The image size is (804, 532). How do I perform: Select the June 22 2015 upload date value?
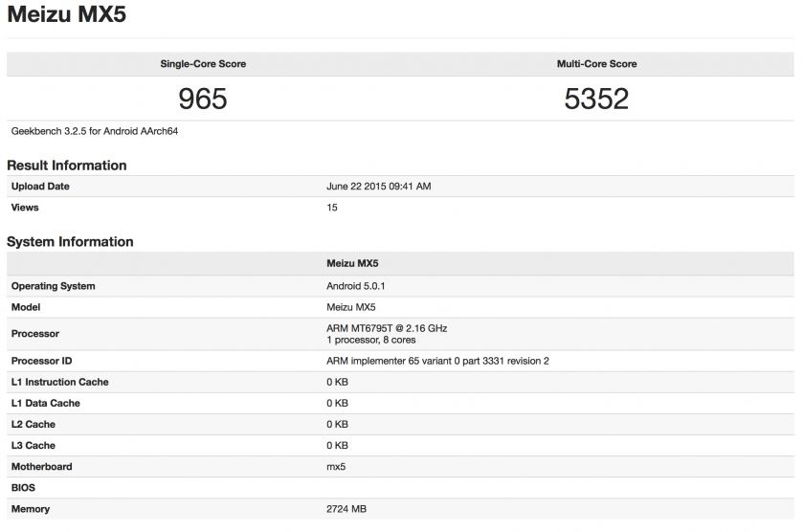(379, 187)
